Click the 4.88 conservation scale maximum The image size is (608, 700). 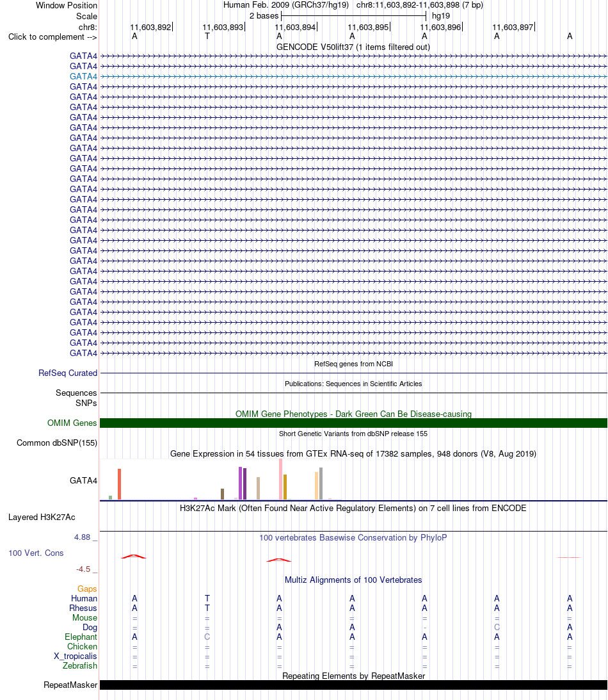click(x=83, y=537)
